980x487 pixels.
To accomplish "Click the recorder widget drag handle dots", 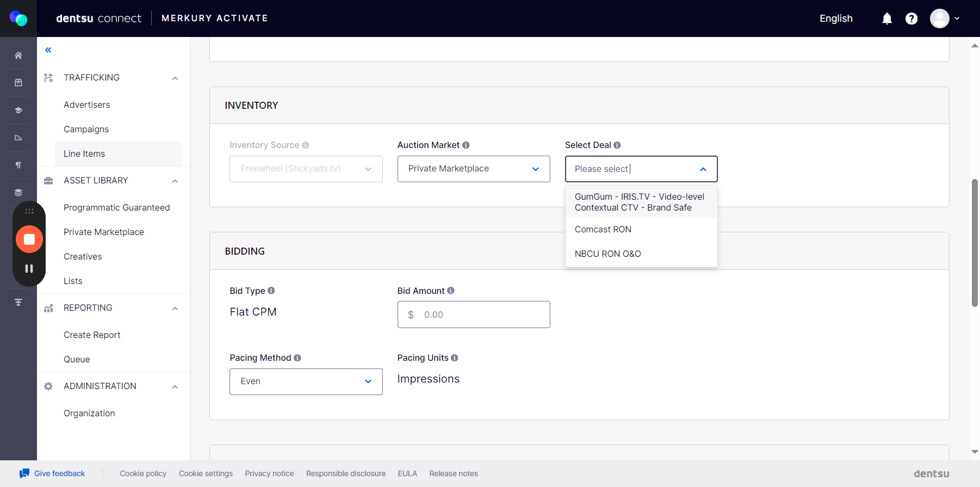I will (x=29, y=211).
